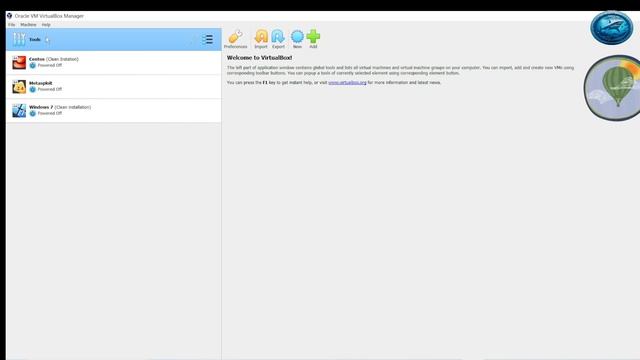Open the Help menu

coord(46,25)
